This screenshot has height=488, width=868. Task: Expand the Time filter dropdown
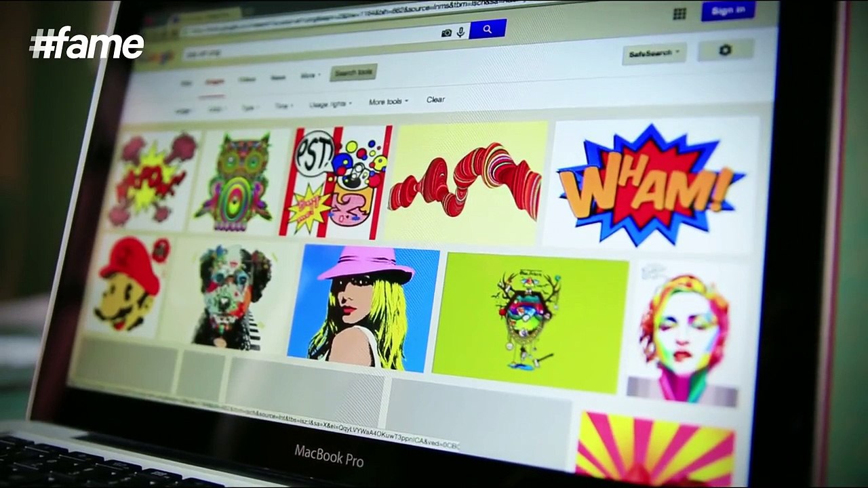point(283,106)
